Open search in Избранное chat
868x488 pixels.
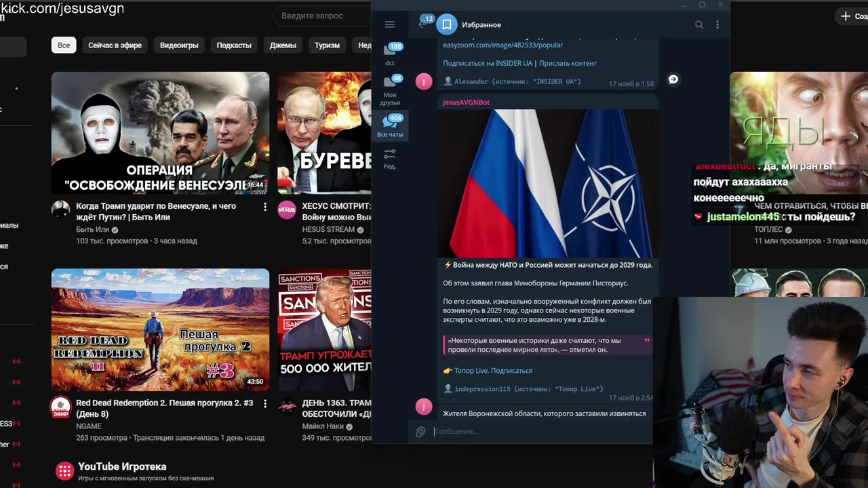tap(699, 25)
